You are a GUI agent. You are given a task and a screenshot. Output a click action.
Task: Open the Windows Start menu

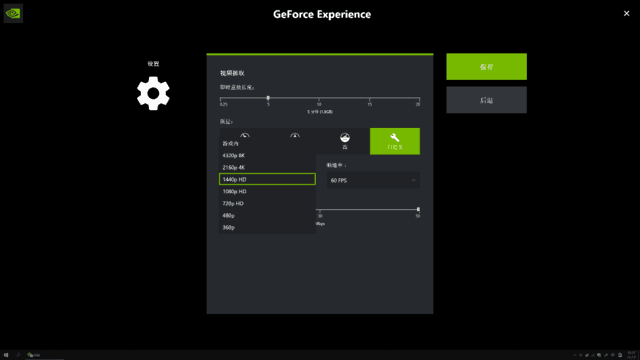[6, 355]
